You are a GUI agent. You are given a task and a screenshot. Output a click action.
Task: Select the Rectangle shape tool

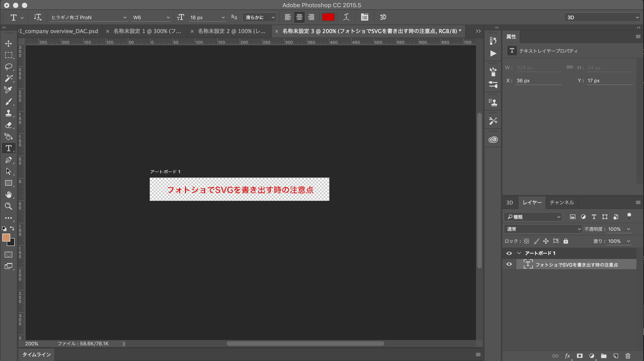point(8,183)
